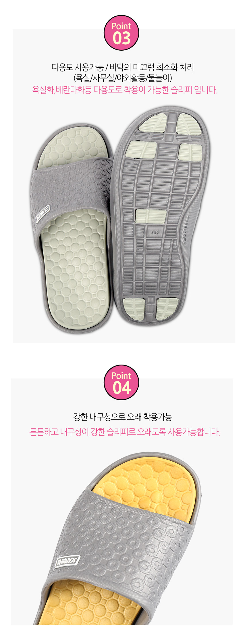Click the '(욕실/사무실/야외활동/물놀이)' text line
This screenshot has width=247, height=644.
(123, 78)
